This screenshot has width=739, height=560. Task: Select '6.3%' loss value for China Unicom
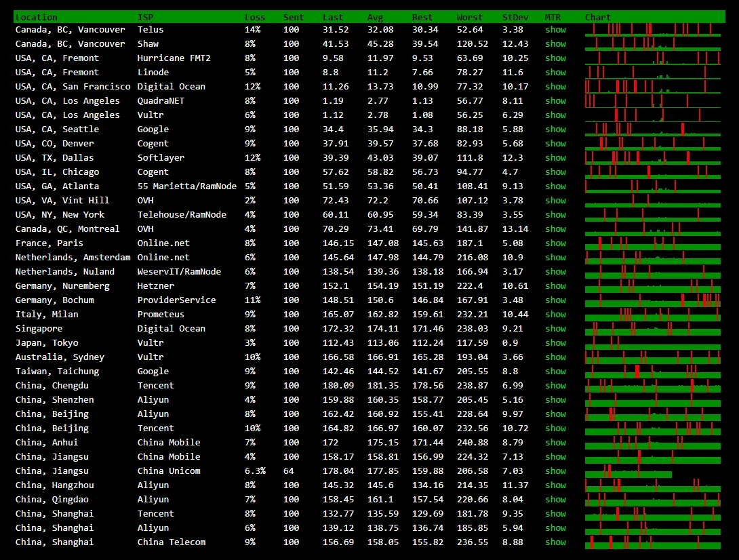255,471
